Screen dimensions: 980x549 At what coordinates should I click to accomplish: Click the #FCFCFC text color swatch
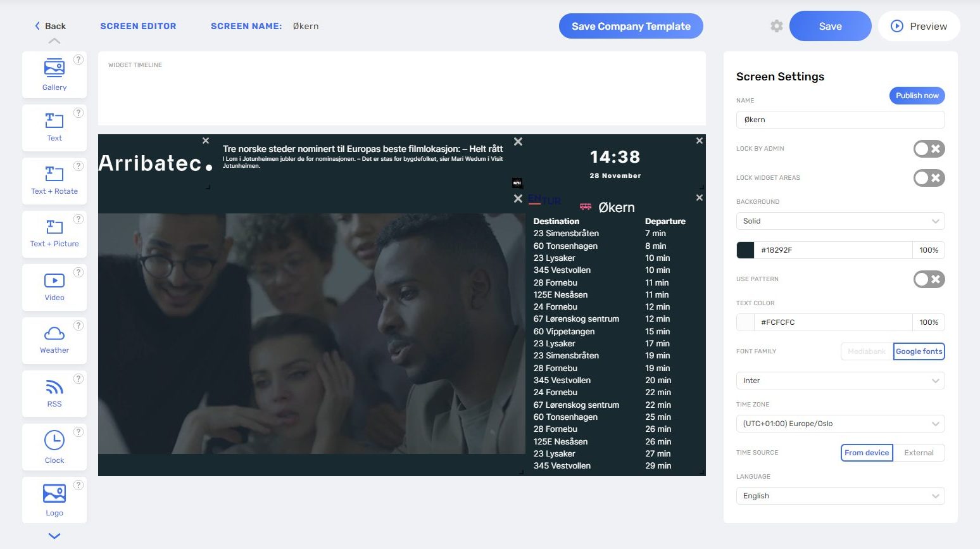click(x=745, y=322)
